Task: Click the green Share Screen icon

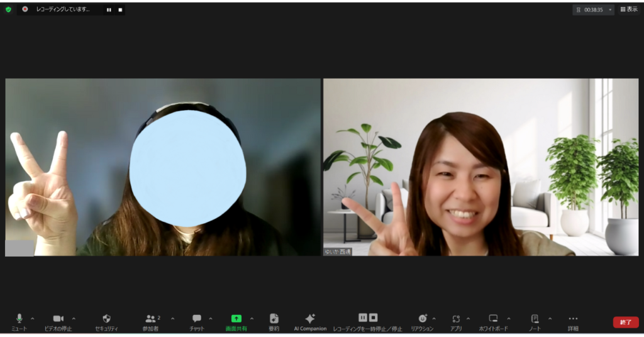Action: pyautogui.click(x=236, y=319)
